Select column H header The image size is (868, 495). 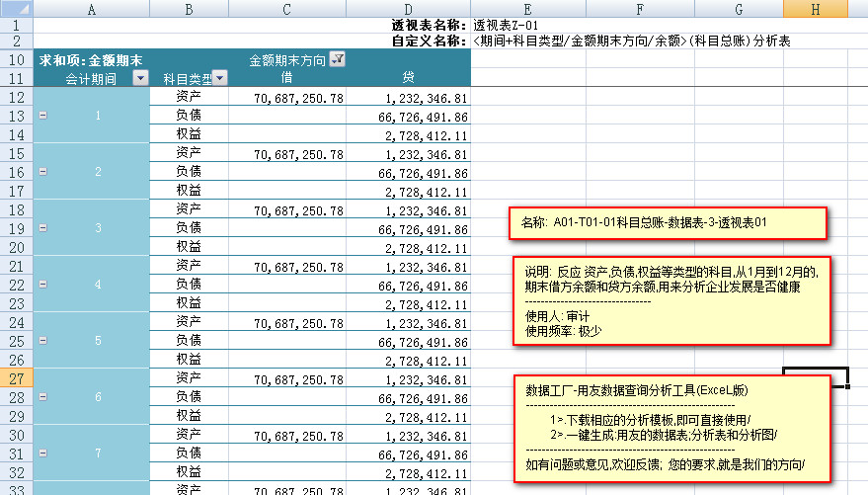[815, 8]
